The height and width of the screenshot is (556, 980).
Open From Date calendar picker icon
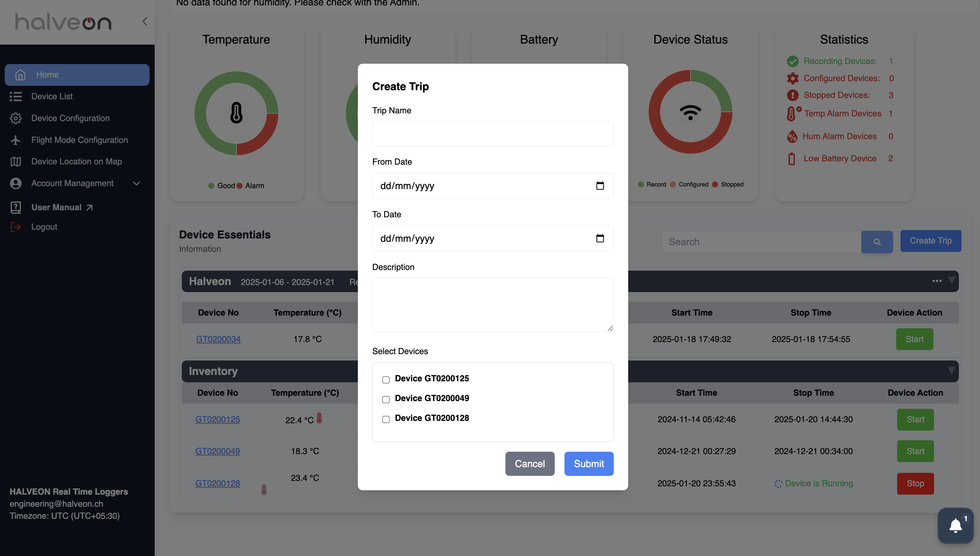point(600,186)
